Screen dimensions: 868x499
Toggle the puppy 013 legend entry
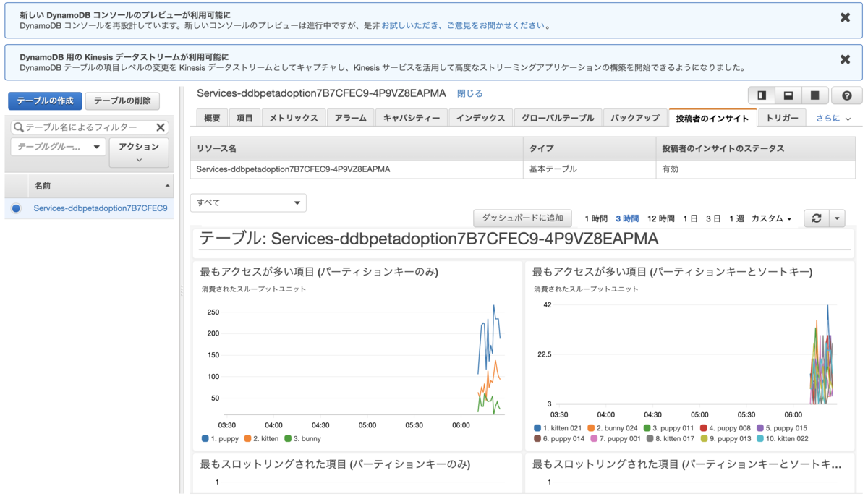click(726, 439)
